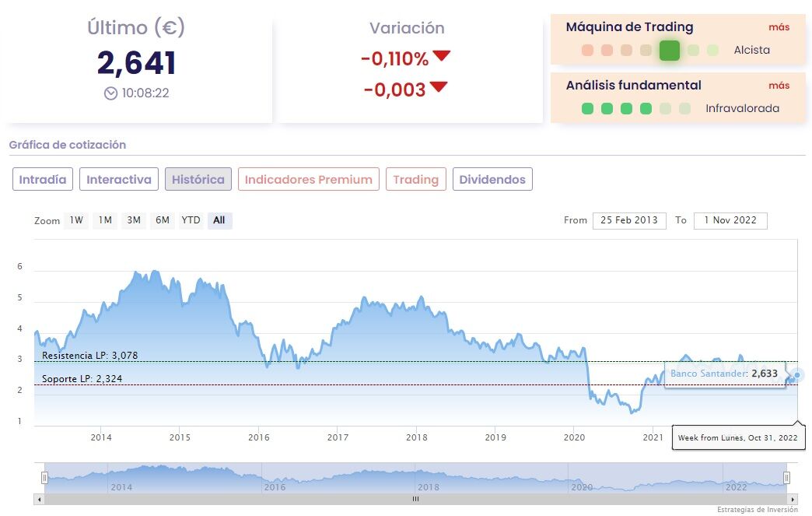The width and height of the screenshot is (812, 516).
Task: Click the red down arrow next to -0,003
Action: [439, 87]
